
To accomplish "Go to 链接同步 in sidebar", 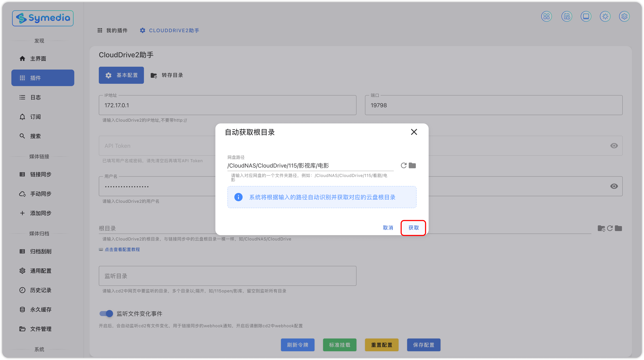I will point(41,174).
